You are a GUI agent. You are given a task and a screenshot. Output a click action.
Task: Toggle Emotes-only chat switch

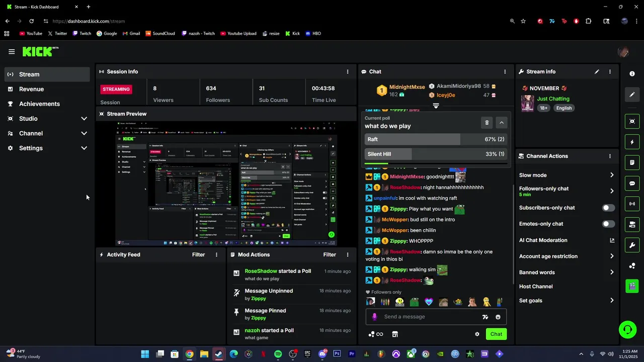(x=608, y=224)
